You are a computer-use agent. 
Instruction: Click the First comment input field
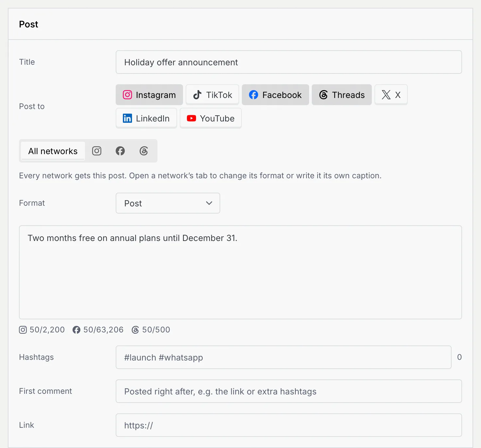[289, 391]
